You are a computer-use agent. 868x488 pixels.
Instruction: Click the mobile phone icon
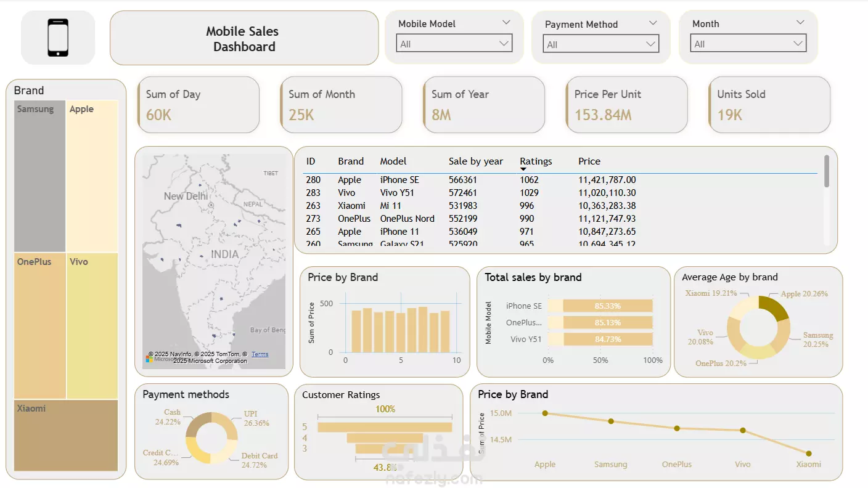point(58,38)
